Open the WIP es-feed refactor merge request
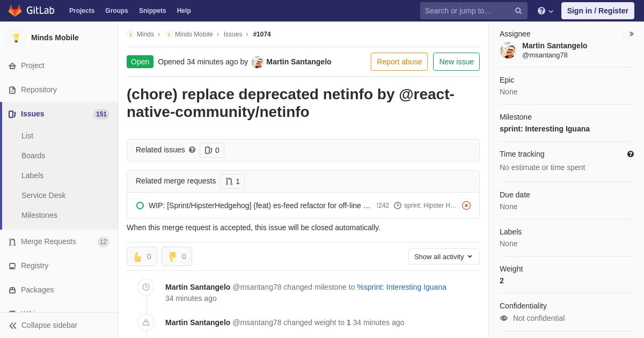Screen dimensions: 644x338 coord(260,205)
